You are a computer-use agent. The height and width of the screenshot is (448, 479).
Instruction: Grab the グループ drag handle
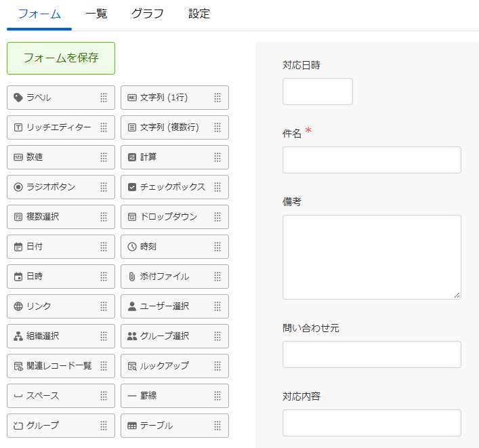tap(104, 426)
